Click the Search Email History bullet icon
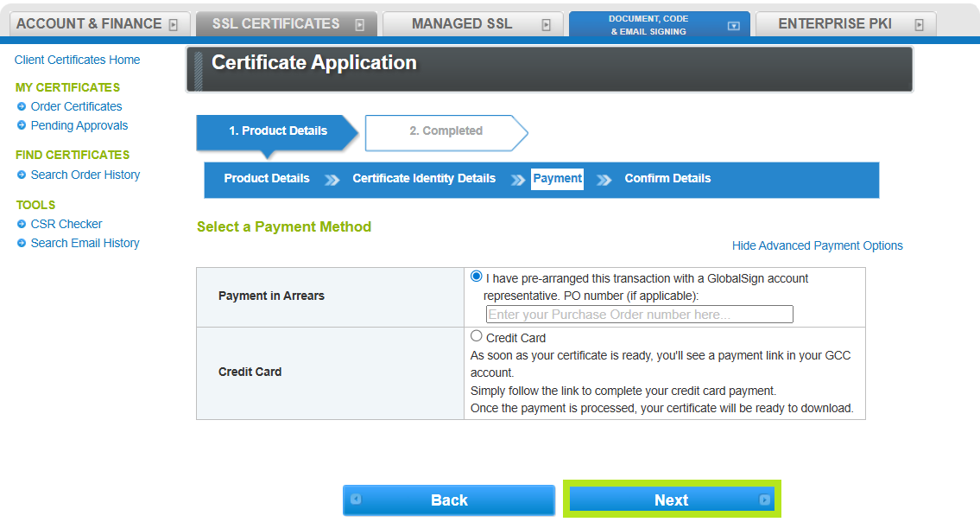 (20, 243)
